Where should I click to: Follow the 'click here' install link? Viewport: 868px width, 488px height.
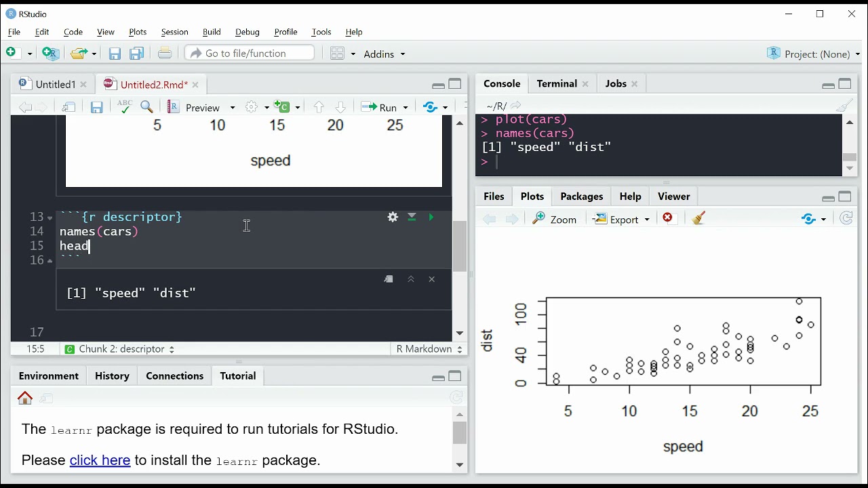100,460
